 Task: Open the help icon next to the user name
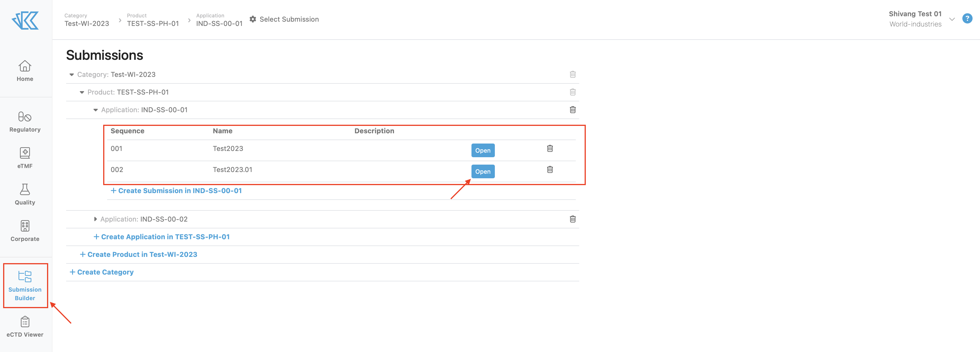click(967, 18)
